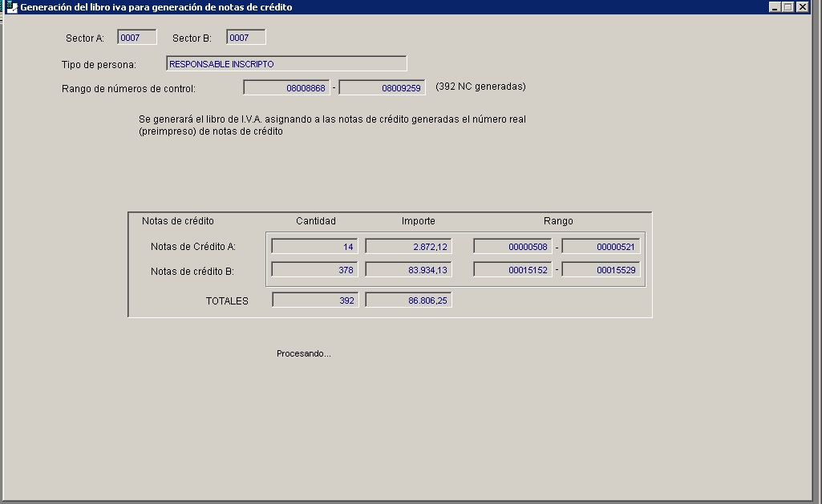Viewport: 822px width, 504px height.
Task: Minimize the Generación del libro iva window
Action: point(775,7)
